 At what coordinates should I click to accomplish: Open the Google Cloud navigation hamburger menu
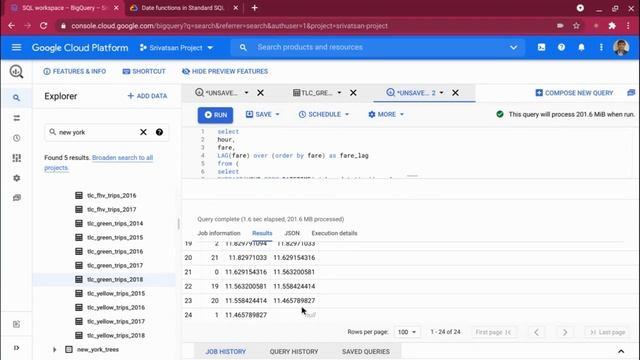[16, 47]
